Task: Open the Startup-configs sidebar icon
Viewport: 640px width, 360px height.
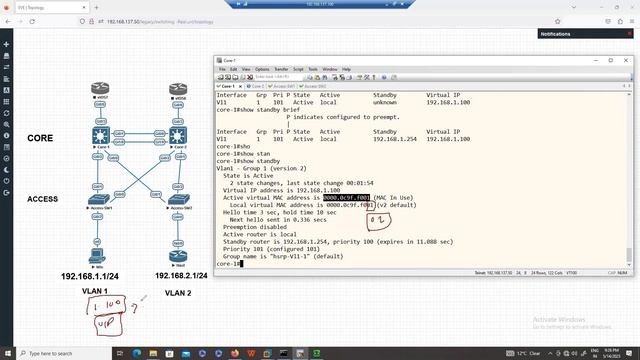Action: (6, 79)
